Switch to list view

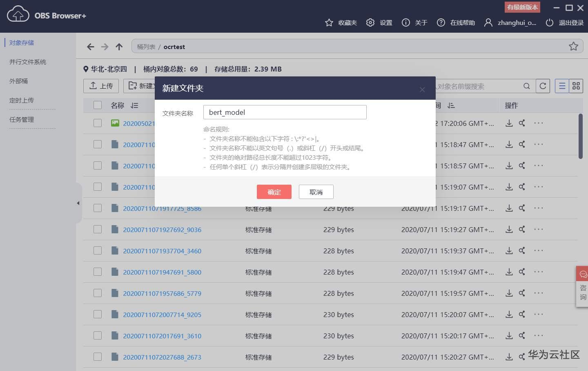(x=562, y=86)
